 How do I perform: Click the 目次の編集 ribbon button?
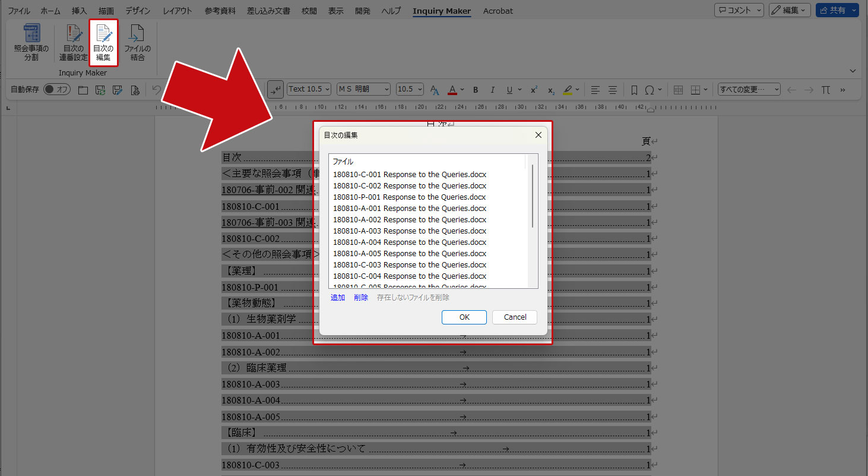click(x=103, y=43)
